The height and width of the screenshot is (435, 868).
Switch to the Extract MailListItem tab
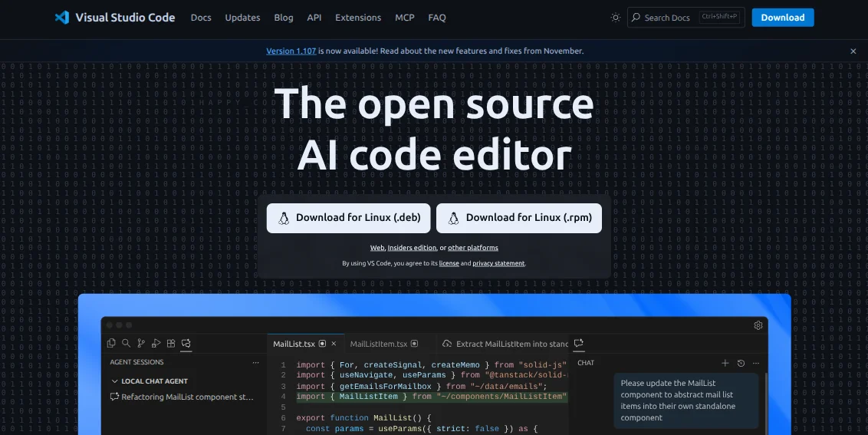pyautogui.click(x=505, y=344)
